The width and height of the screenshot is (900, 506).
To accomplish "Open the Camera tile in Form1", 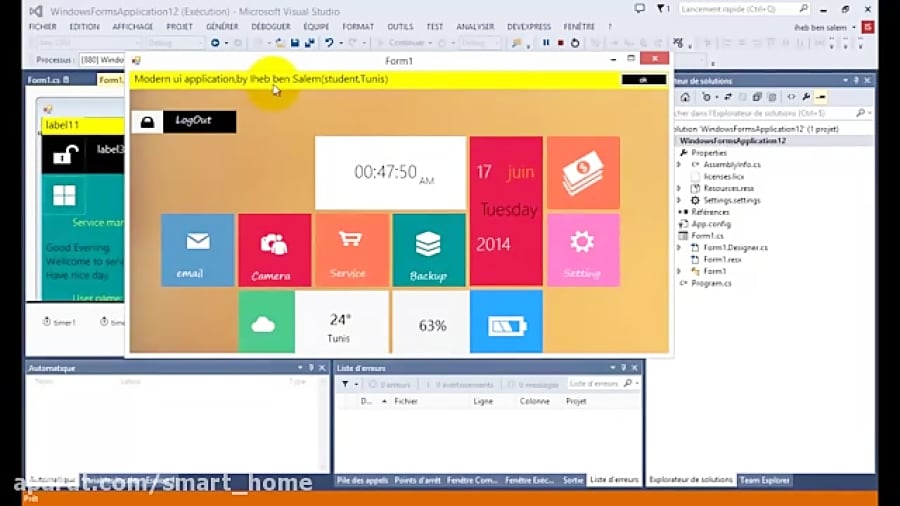I will click(x=275, y=250).
